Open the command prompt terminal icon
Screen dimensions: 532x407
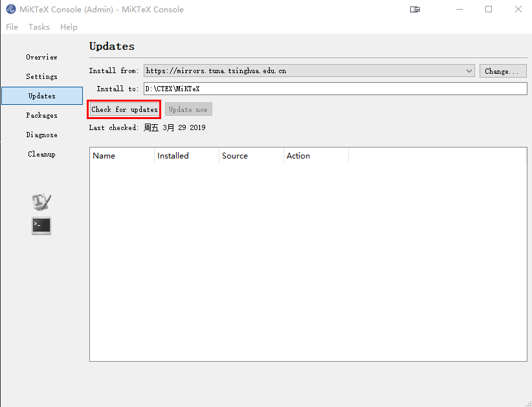pyautogui.click(x=41, y=226)
